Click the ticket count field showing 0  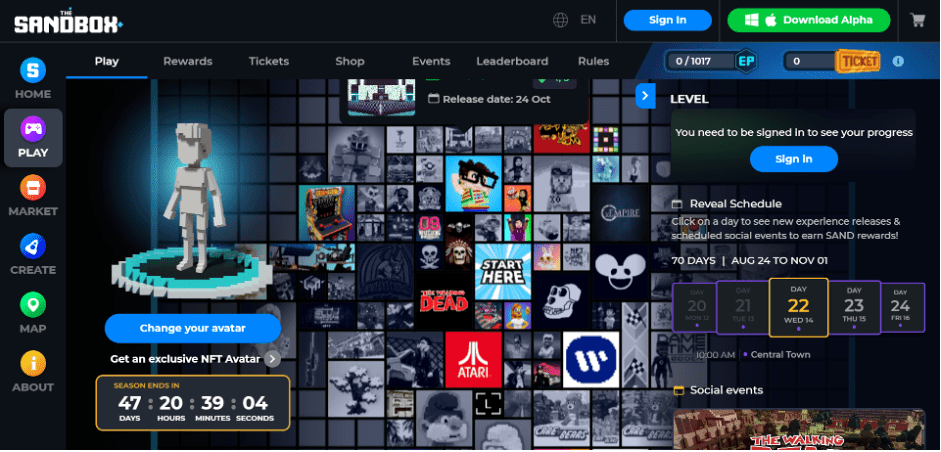[810, 61]
